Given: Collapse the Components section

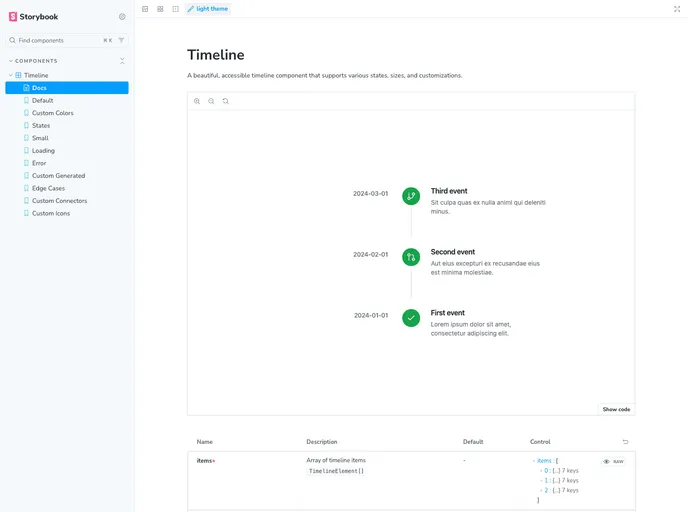Looking at the screenshot, I should [x=36, y=61].
